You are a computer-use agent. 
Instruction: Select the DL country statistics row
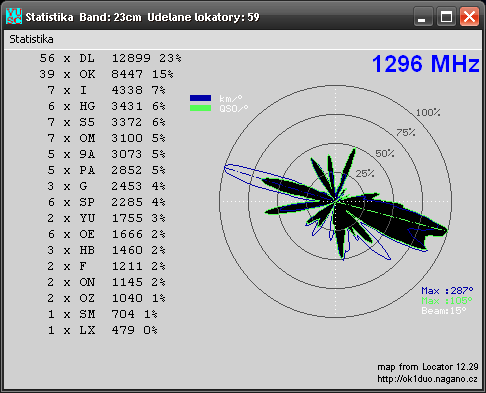[x=110, y=58]
